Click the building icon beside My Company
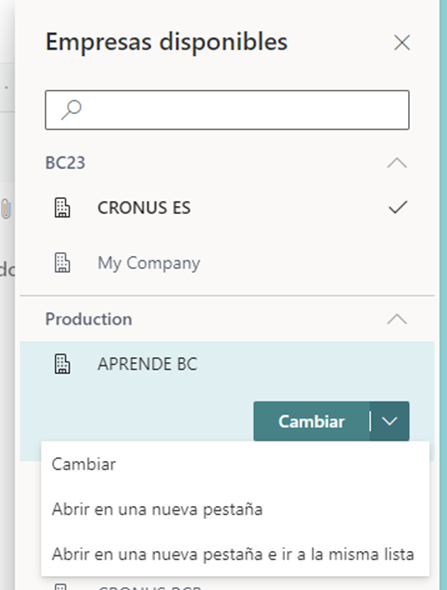 [62, 263]
